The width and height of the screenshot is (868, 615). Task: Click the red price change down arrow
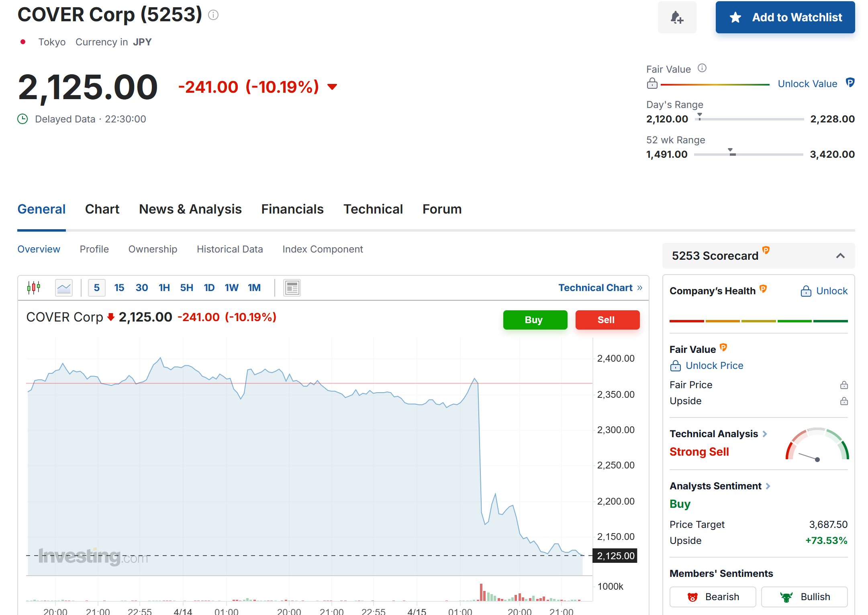pyautogui.click(x=332, y=87)
